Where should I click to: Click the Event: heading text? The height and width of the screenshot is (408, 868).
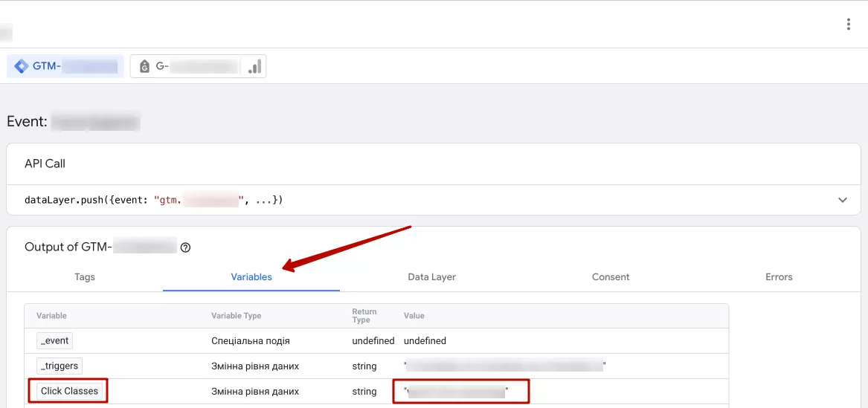[x=27, y=122]
